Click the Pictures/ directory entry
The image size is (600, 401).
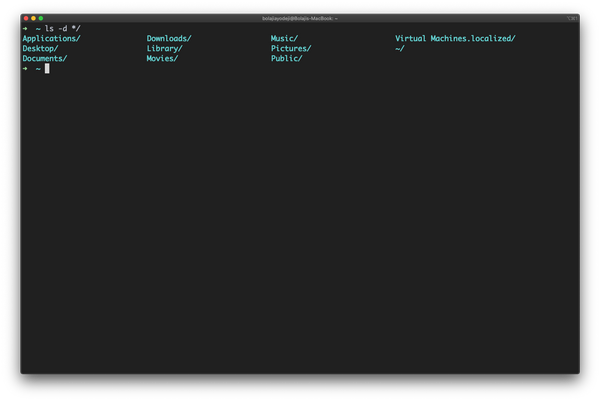coord(291,48)
